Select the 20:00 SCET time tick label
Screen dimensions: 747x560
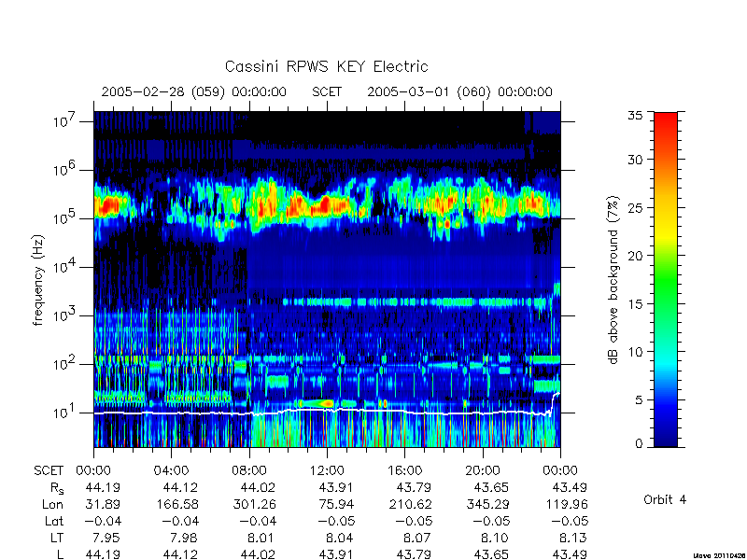(x=482, y=471)
